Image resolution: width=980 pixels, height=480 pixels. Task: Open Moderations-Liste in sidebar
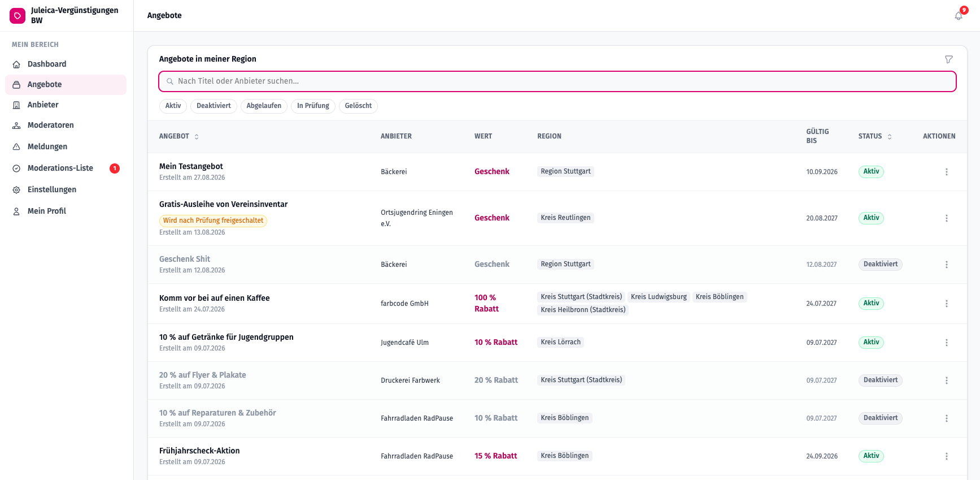(x=66, y=168)
